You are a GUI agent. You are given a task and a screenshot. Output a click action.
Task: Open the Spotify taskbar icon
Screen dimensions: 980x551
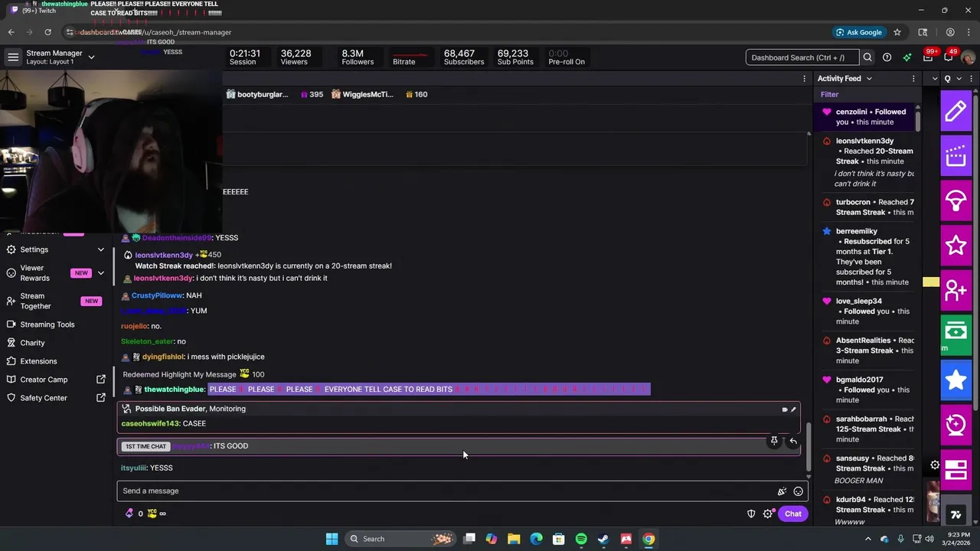click(581, 539)
